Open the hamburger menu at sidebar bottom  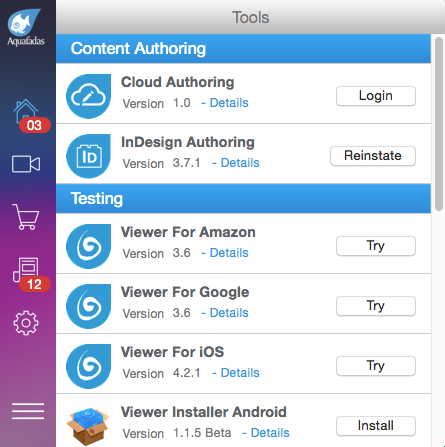[28, 411]
